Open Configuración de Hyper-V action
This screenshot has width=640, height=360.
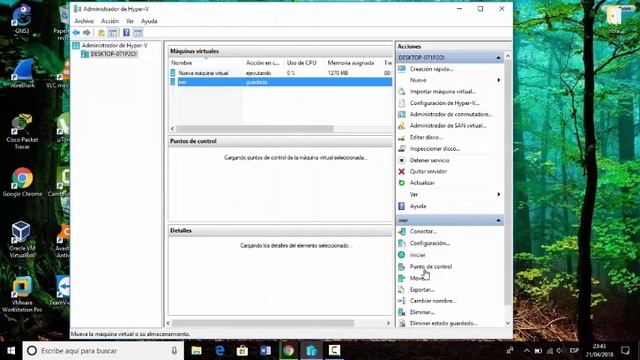[444, 103]
